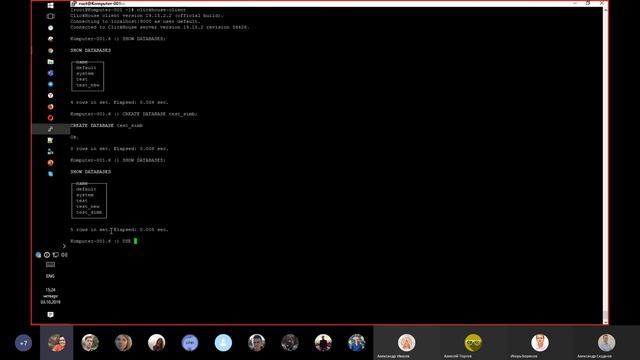Click 'ClickHouse client version' line

point(147,16)
